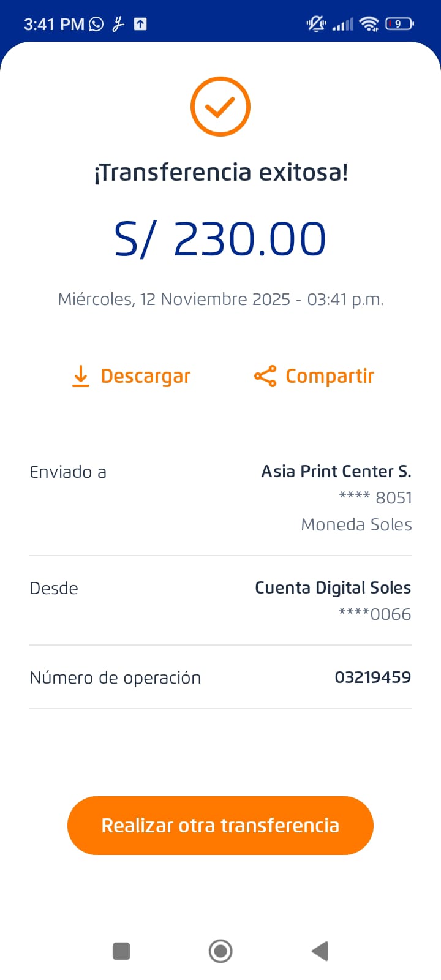The image size is (441, 980).
Task: Tap the Cuenta Digital Soles source account
Action: 333,587
